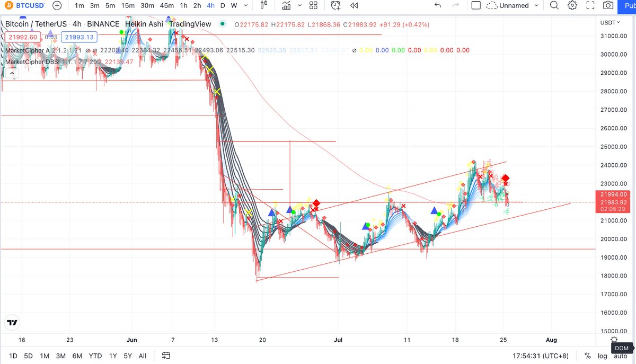This screenshot has height=364, width=636.
Task: Set date range to 1Y
Action: [x=113, y=356]
